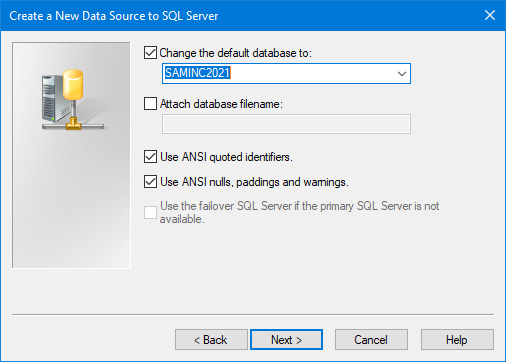Go to the previous step with Back

(211, 340)
